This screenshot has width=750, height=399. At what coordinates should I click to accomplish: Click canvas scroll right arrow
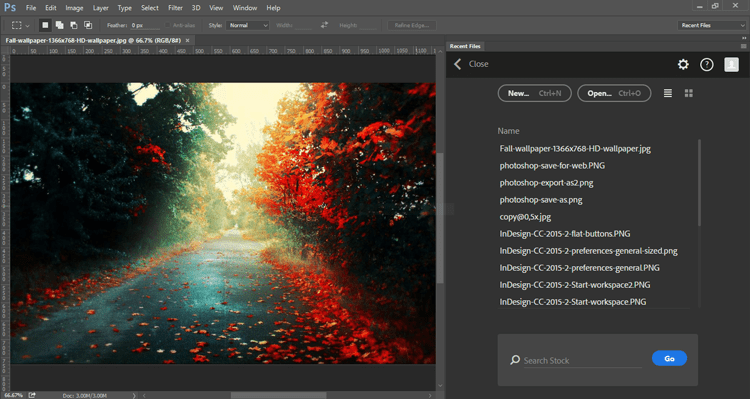430,396
